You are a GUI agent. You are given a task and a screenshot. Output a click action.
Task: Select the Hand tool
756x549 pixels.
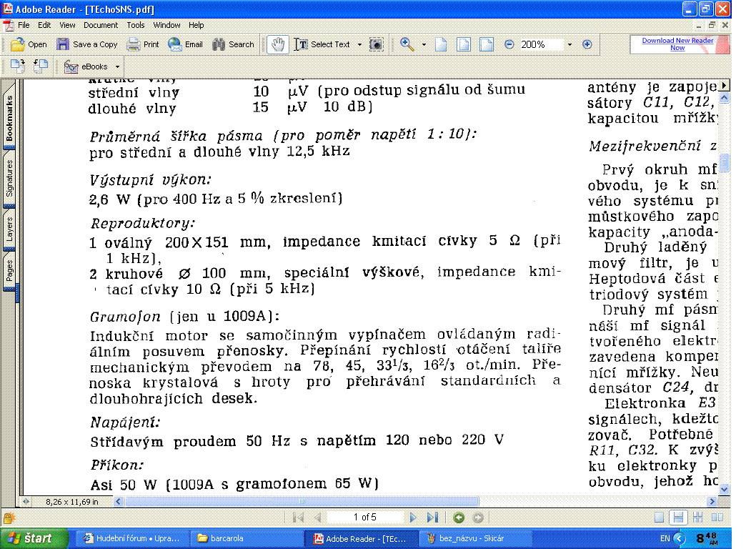pos(278,44)
